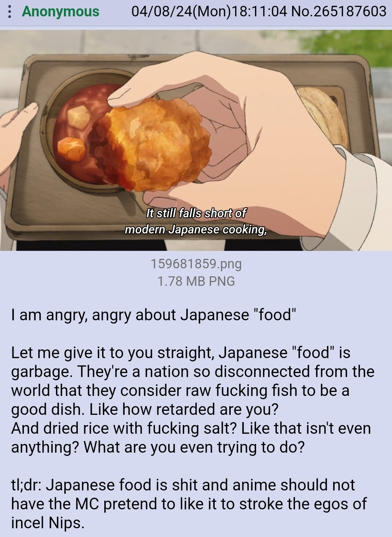Screen dimensions: 392x537
Task: Open the 159681859.png file link
Action: pos(196,264)
